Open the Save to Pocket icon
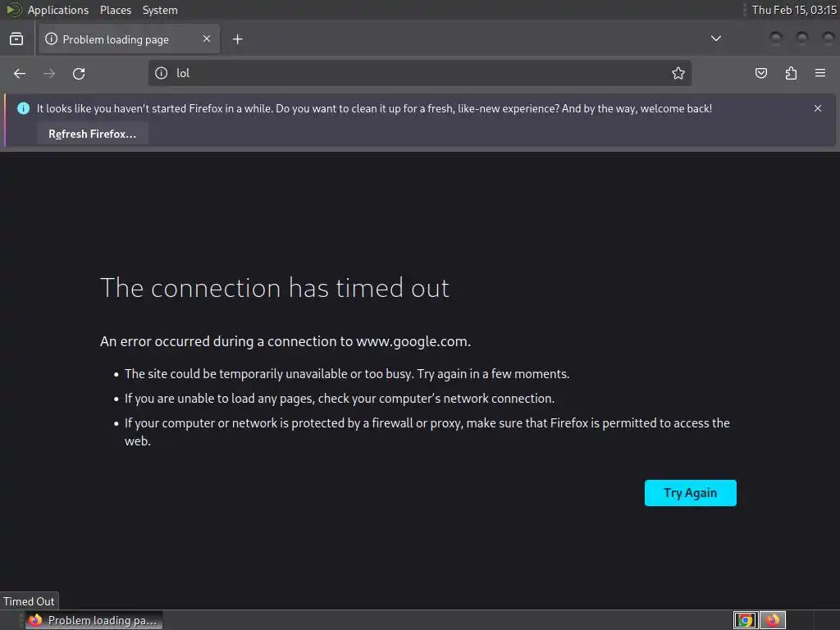Screen dimensions: 840x630 click(761, 73)
